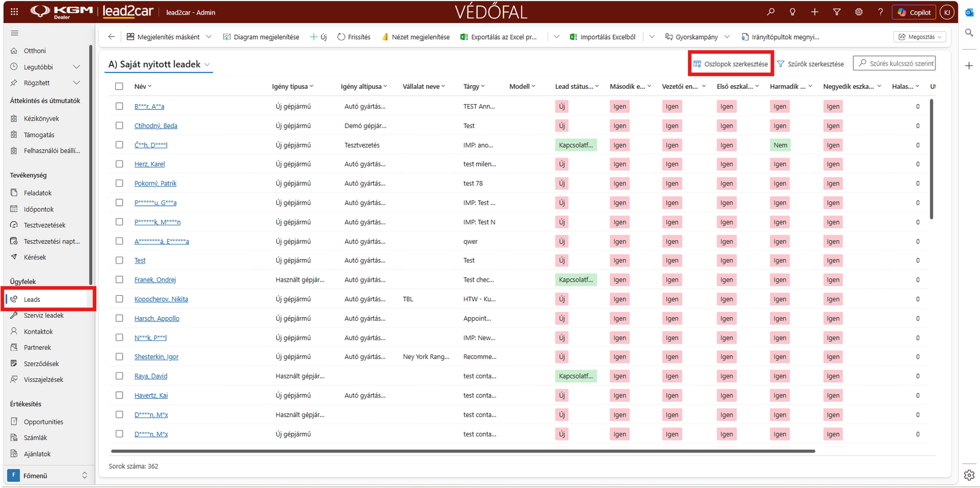Viewport: 980px width, 488px height.
Task: Open the Gyorskampány dropdown arrow
Action: 727,37
